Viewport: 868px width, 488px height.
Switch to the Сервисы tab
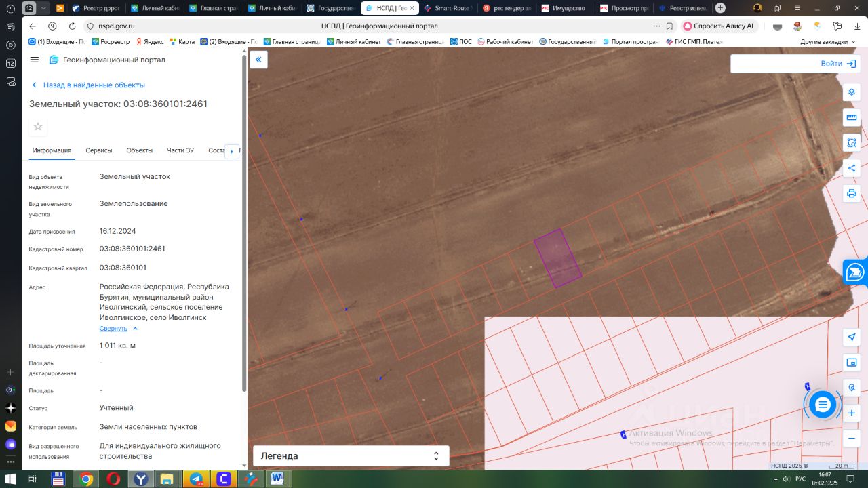tap(99, 150)
